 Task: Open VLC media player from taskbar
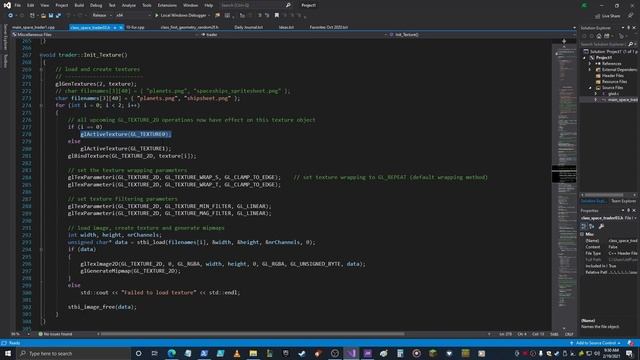click(x=237, y=353)
